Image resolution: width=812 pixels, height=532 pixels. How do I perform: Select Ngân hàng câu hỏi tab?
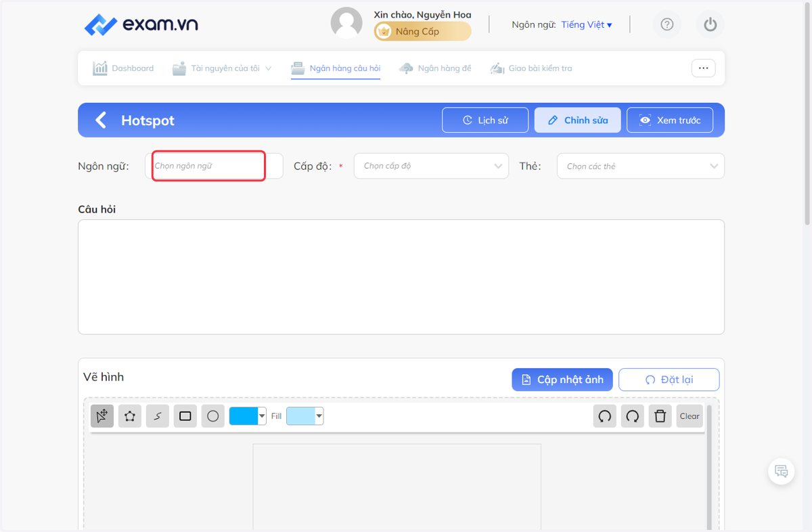tap(336, 68)
